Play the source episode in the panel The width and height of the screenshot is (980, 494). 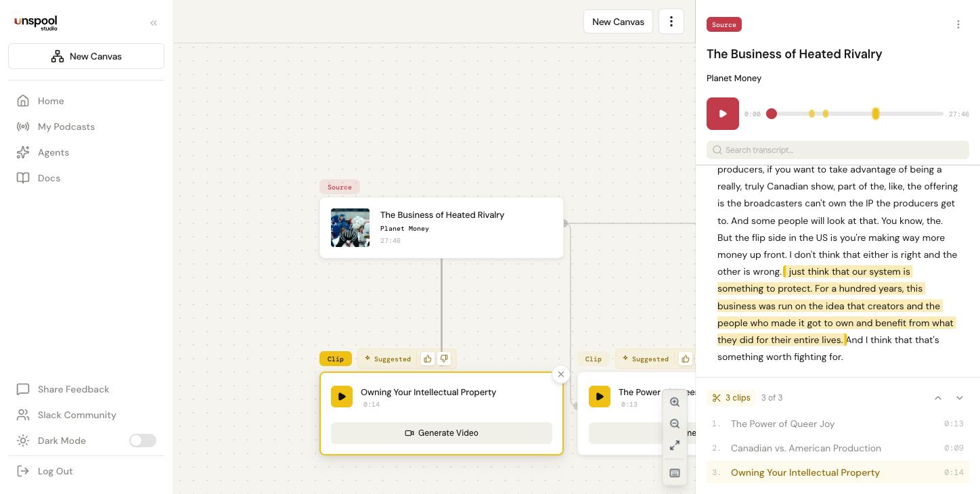[x=723, y=114]
